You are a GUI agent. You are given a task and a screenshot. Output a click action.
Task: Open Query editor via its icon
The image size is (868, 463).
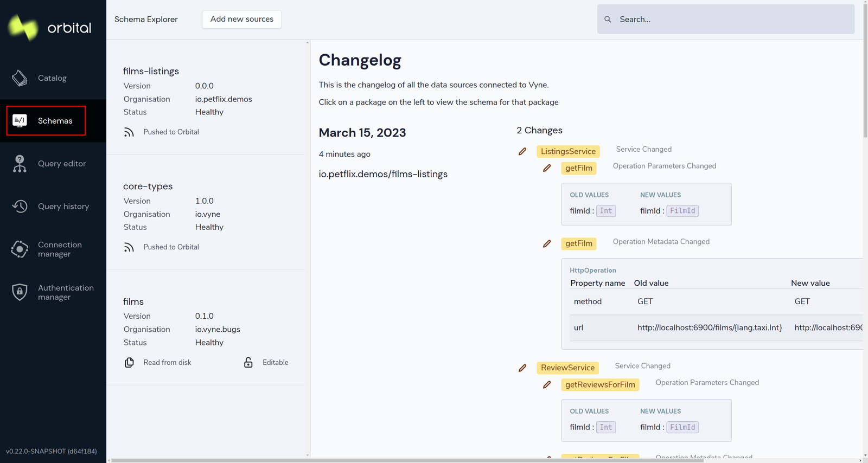tap(20, 163)
